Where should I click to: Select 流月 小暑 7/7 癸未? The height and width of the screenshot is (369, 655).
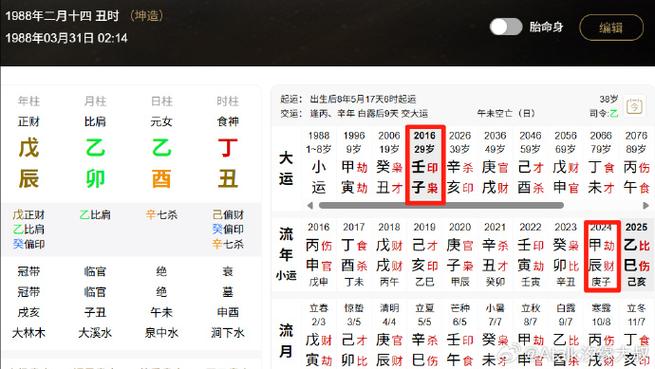(x=495, y=336)
